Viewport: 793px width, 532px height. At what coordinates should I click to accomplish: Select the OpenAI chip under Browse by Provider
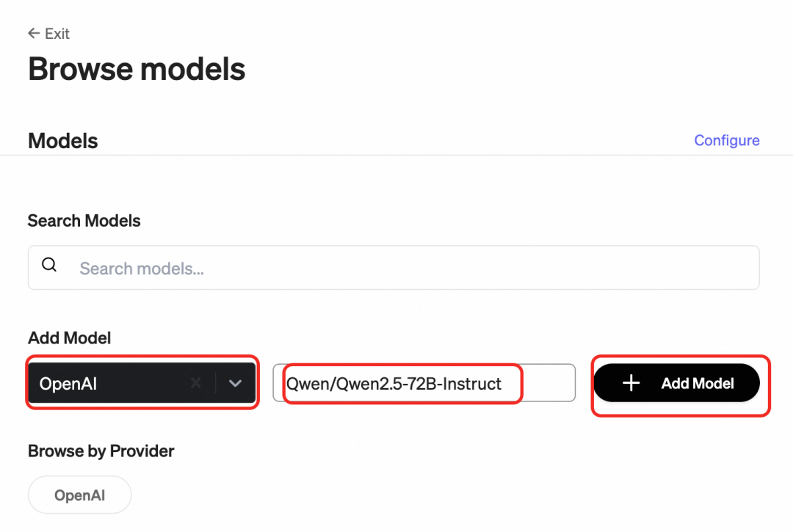coord(79,494)
